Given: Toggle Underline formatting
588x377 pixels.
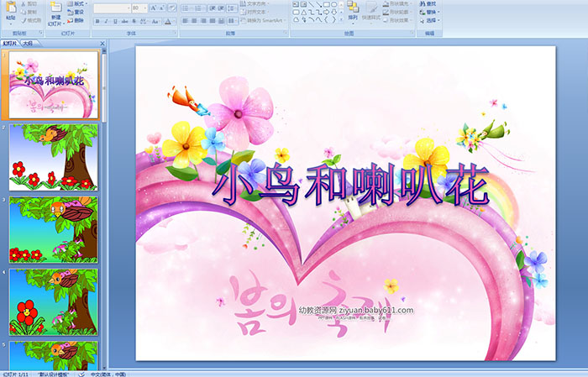Looking at the screenshot, I should [114, 21].
